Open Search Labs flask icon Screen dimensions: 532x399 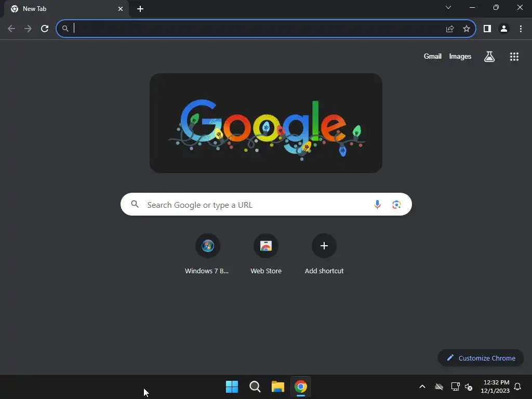coord(489,57)
